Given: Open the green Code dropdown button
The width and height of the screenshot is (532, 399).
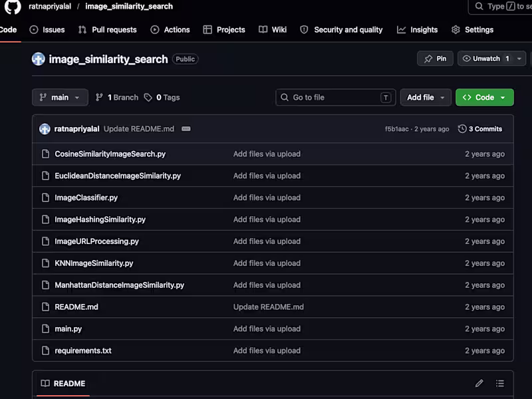Looking at the screenshot, I should pyautogui.click(x=485, y=98).
